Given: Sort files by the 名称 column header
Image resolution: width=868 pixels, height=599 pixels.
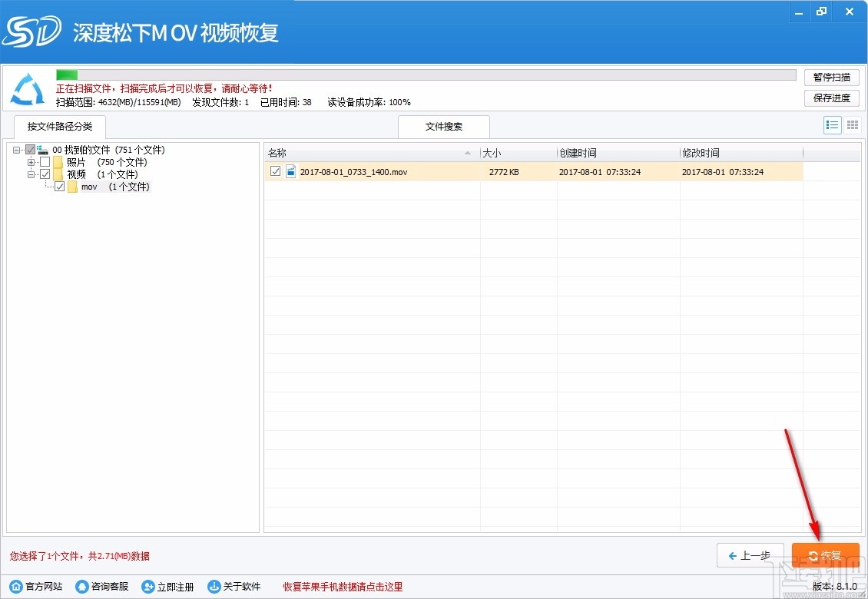Looking at the screenshot, I should (x=277, y=153).
